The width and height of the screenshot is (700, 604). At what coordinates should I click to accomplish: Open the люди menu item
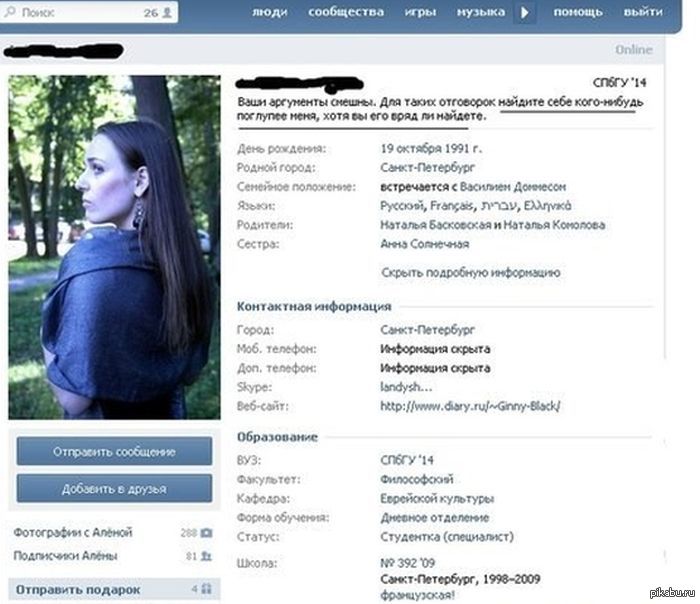[x=270, y=12]
